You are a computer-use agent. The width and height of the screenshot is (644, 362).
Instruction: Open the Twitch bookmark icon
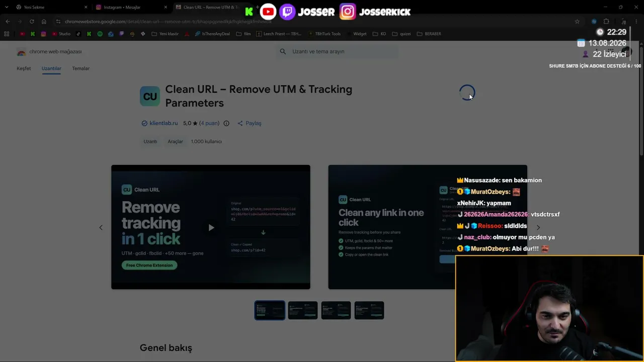pos(121,34)
